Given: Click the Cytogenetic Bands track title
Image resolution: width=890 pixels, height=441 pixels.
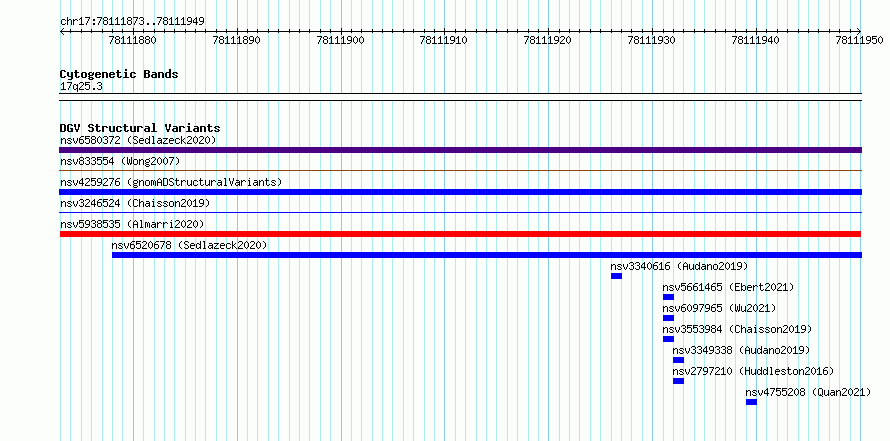Looking at the screenshot, I should 119,74.
